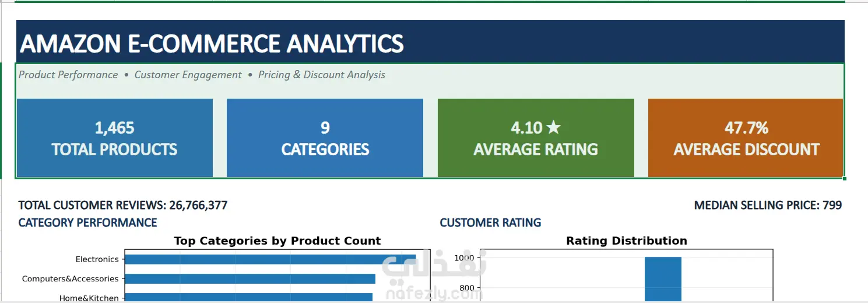The height and width of the screenshot is (303, 868).
Task: Click the tall blue rating distribution bar
Action: (x=663, y=280)
